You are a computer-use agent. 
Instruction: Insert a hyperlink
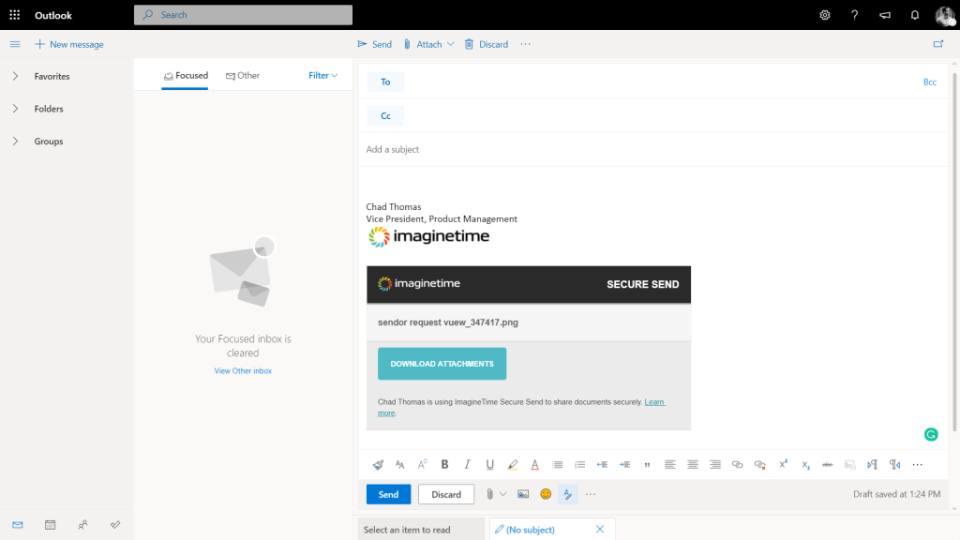pyautogui.click(x=737, y=465)
